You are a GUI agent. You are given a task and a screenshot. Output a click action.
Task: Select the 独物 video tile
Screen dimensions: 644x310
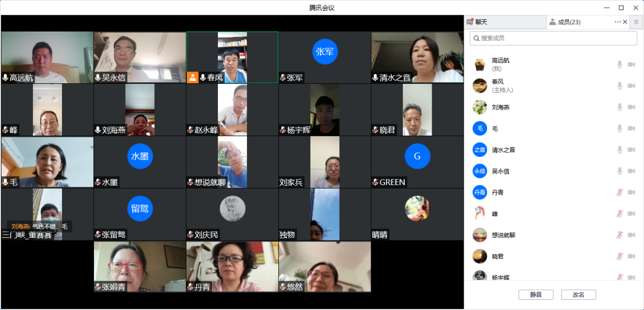click(325, 214)
